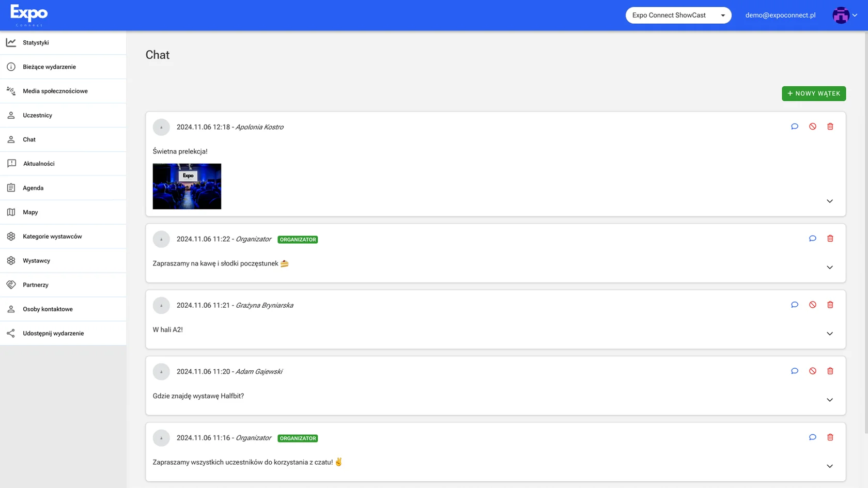Click the Aktualności announcement icon
This screenshot has width=868, height=488.
pos(11,164)
